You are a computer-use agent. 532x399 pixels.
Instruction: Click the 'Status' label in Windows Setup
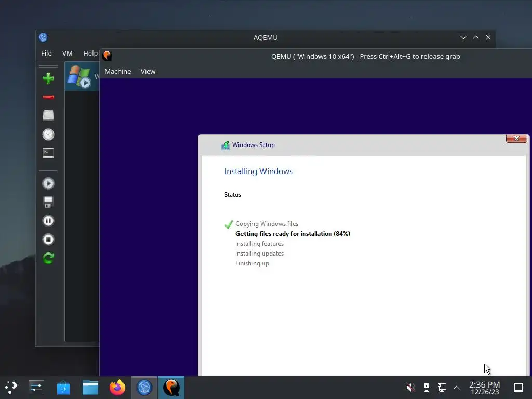[233, 195]
